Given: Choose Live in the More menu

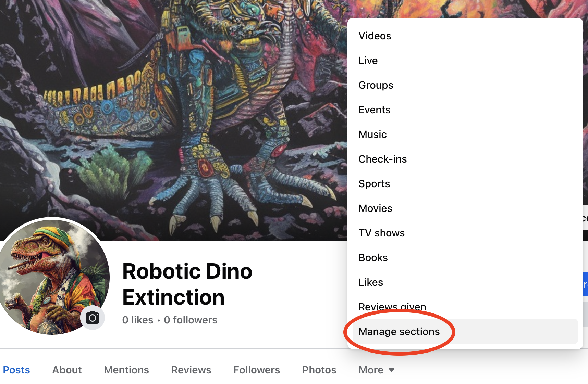Looking at the screenshot, I should (368, 61).
